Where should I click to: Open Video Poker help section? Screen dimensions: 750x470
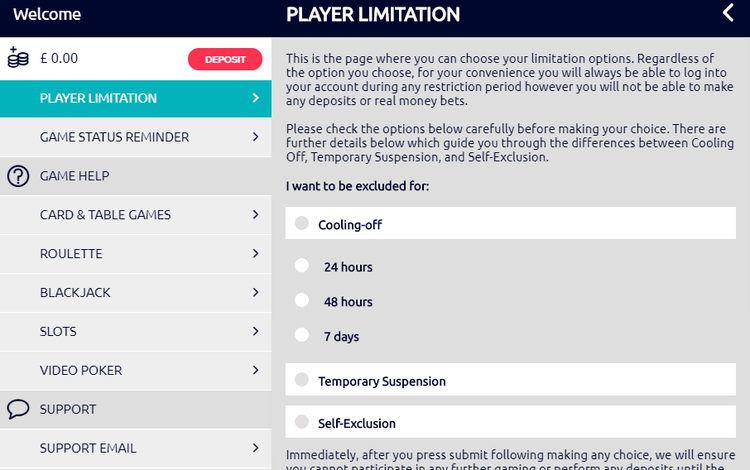(x=135, y=371)
